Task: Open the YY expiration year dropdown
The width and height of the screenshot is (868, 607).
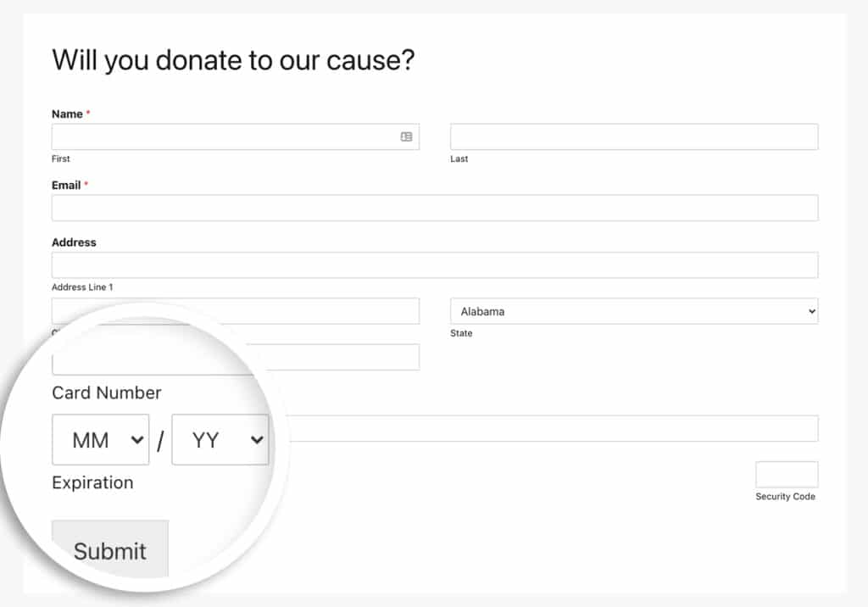Action: click(x=220, y=439)
